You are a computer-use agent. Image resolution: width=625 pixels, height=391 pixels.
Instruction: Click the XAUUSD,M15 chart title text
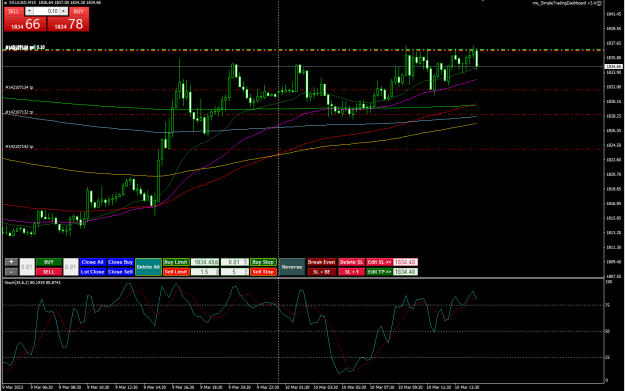tap(22, 2)
